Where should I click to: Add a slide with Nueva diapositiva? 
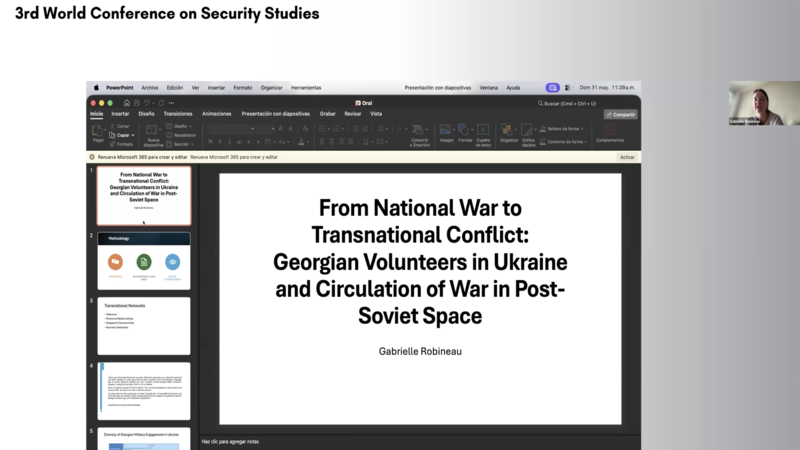153,135
